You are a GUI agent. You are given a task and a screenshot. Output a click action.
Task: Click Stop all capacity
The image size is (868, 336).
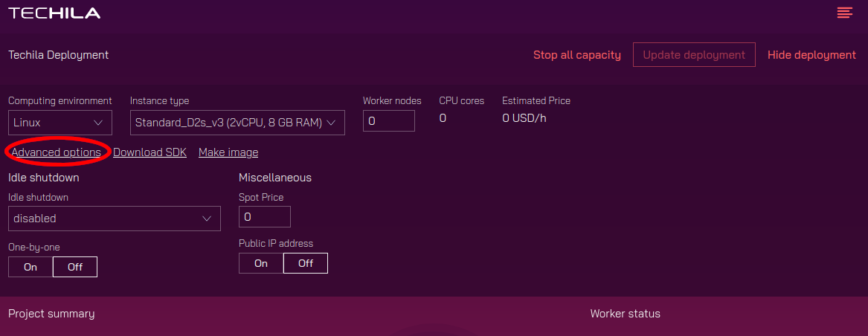pyautogui.click(x=576, y=55)
